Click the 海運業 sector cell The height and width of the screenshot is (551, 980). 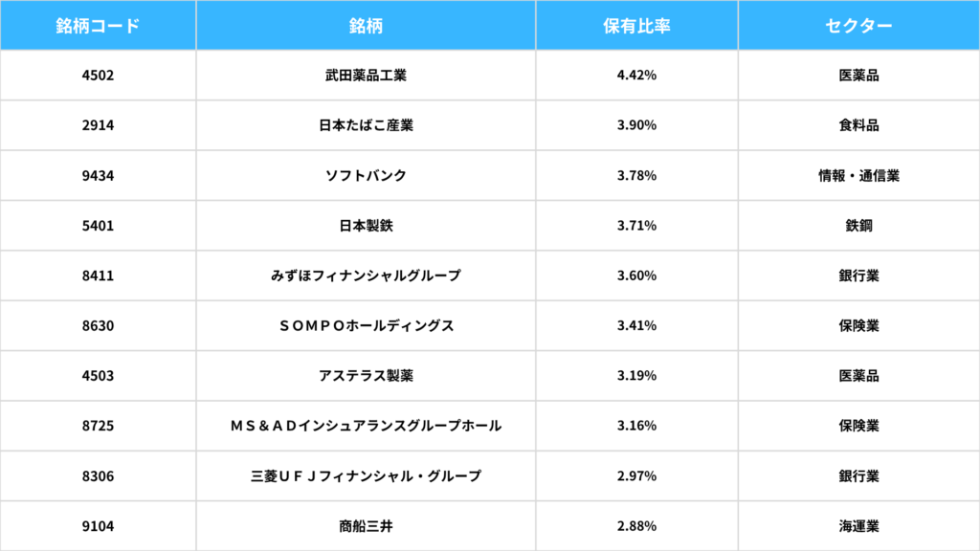pos(858,526)
